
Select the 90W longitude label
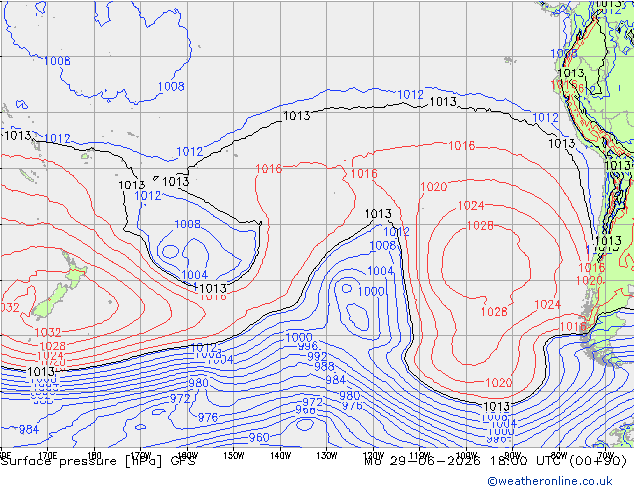pos(513,456)
